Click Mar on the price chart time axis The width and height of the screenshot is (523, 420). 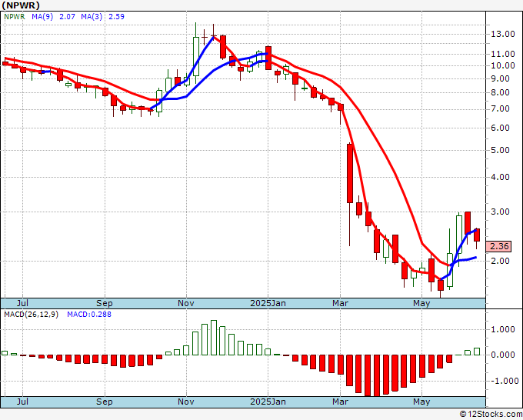pos(340,303)
